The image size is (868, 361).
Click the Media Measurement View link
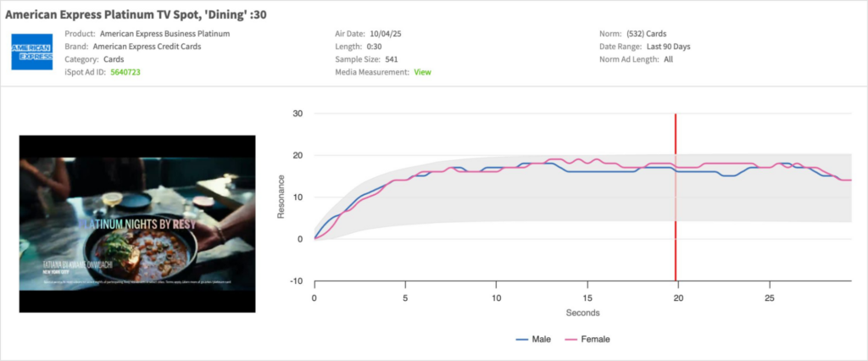click(422, 73)
